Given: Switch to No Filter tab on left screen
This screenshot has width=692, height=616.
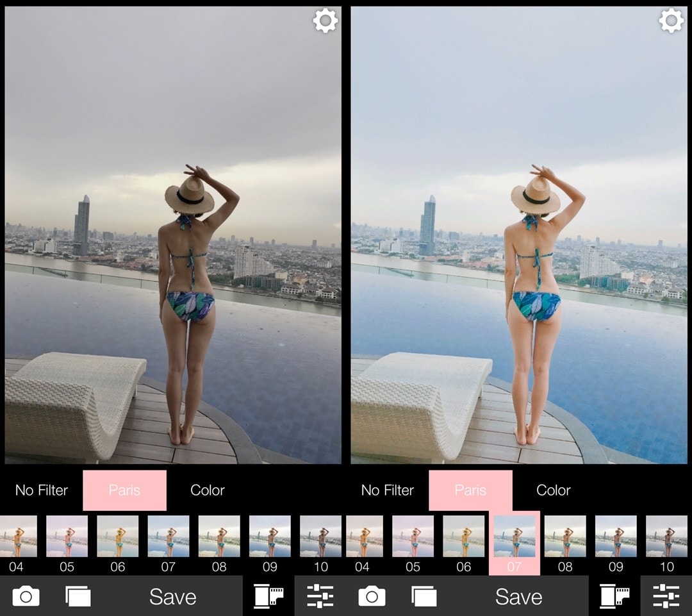Looking at the screenshot, I should tap(42, 490).
